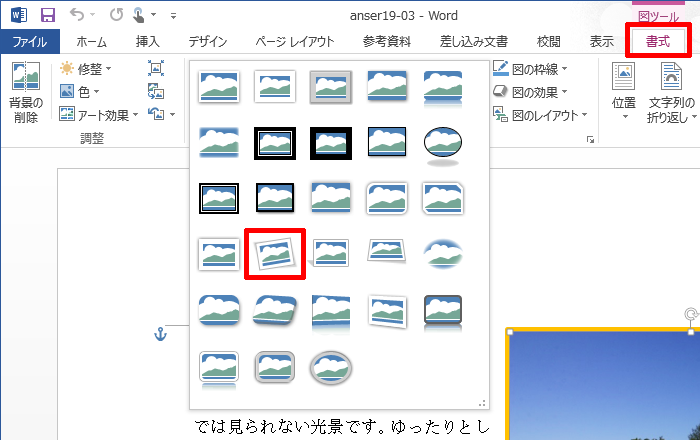Choose the Center Shadow Rectangle style thumbnail
This screenshot has height=440, width=700.
click(331, 197)
